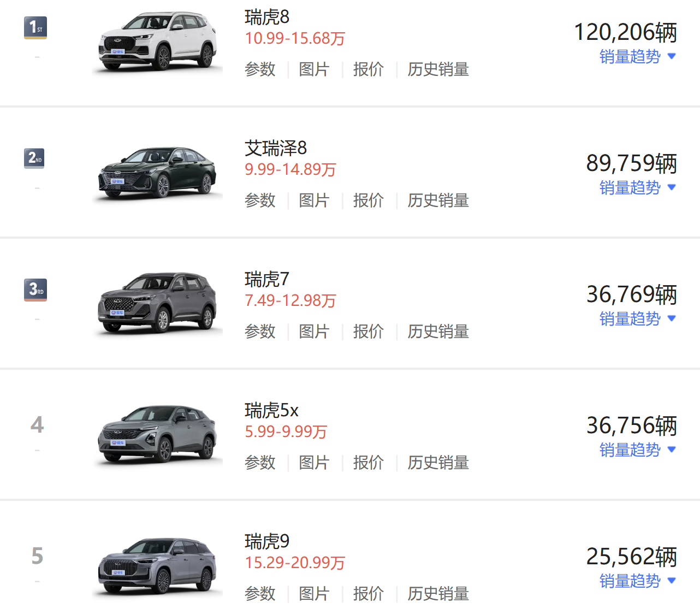Select the 艾瑞泽8 model name
Viewport: 700px width, 614px height.
click(276, 149)
